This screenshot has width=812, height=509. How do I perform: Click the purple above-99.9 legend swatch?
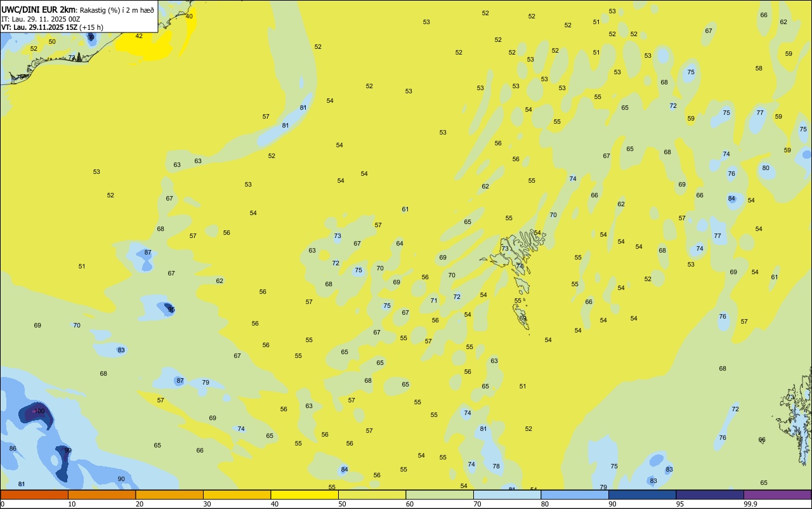pos(778,494)
